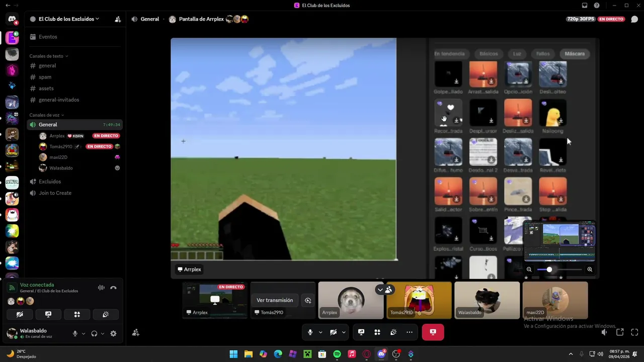The image size is (644, 362).
Task: Show hidden system tray icons
Action: click(571, 354)
